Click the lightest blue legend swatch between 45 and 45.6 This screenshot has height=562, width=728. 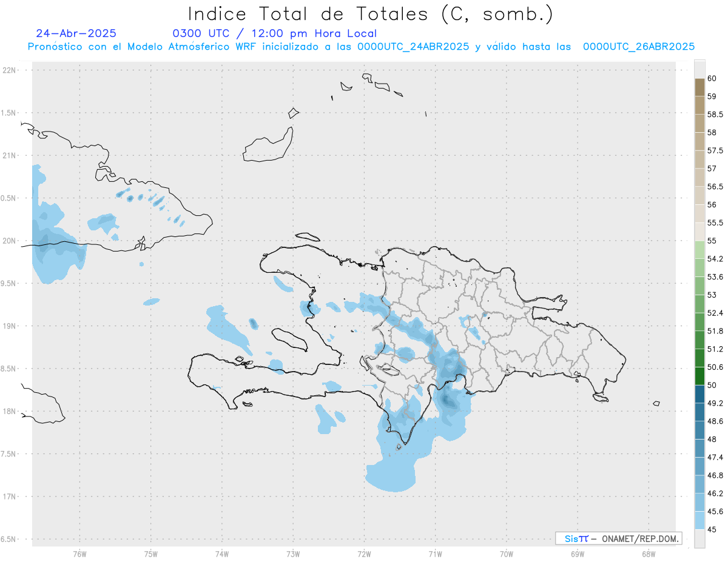click(699, 520)
